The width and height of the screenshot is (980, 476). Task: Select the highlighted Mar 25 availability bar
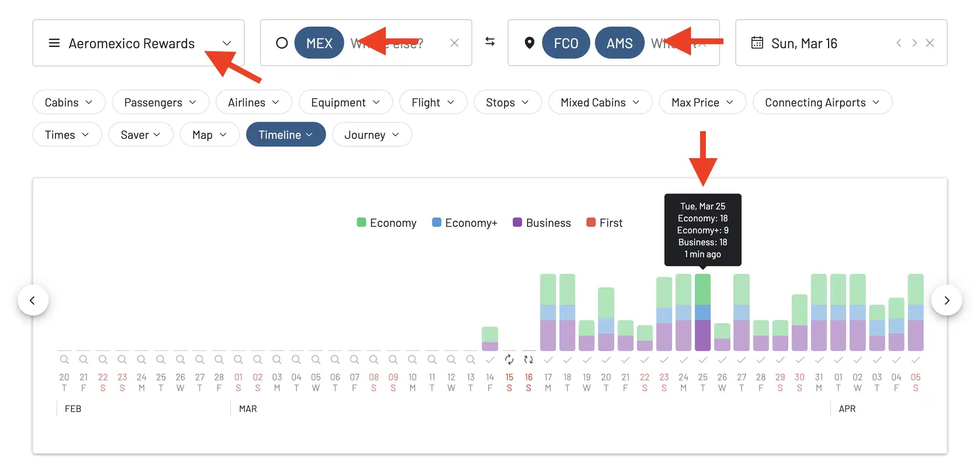pyautogui.click(x=703, y=312)
